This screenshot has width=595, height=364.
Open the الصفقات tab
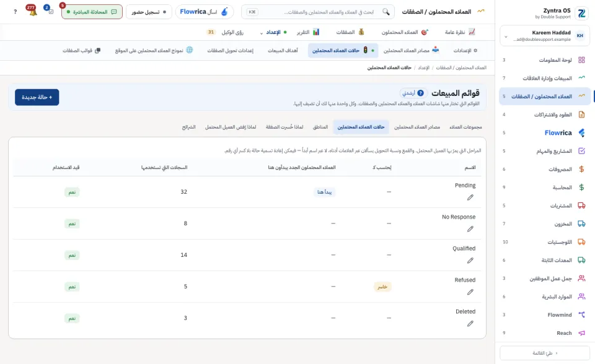(x=350, y=32)
